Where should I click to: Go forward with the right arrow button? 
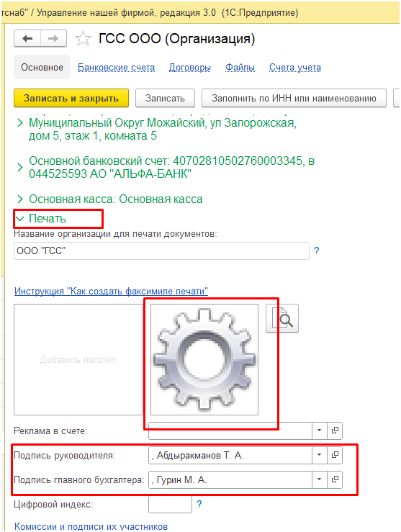click(53, 38)
